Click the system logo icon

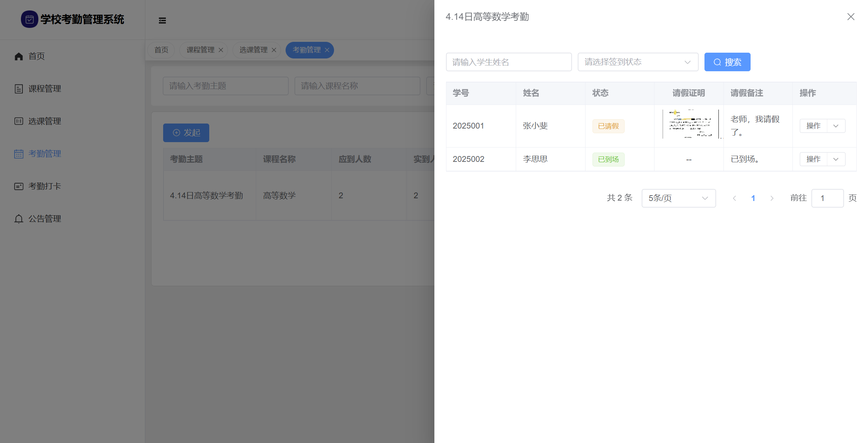(x=29, y=19)
